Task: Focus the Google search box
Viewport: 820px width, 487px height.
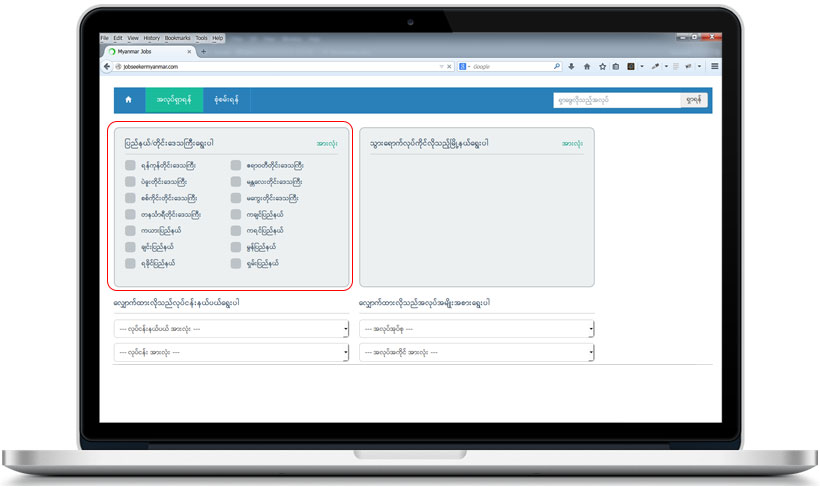Action: coord(510,66)
